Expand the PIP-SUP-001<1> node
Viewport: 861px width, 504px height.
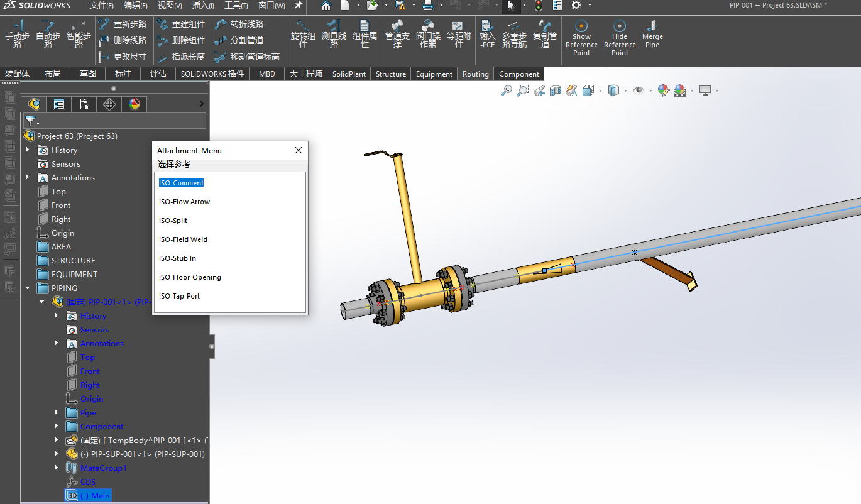[x=57, y=454]
